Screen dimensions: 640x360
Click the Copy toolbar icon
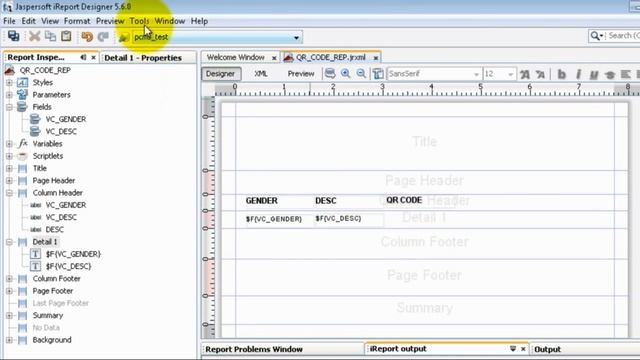pos(50,36)
